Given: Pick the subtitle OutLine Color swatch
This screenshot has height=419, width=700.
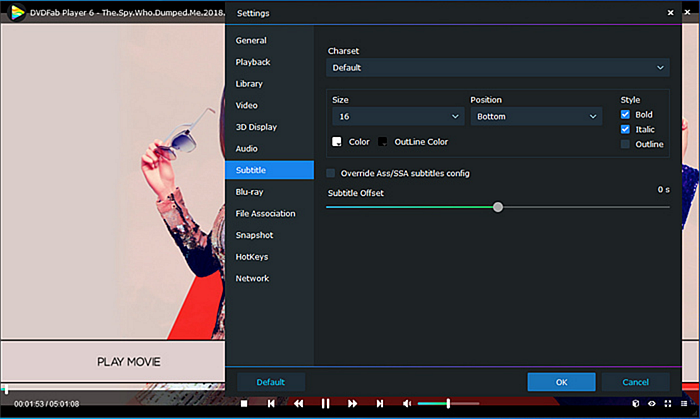Looking at the screenshot, I should pyautogui.click(x=383, y=142).
